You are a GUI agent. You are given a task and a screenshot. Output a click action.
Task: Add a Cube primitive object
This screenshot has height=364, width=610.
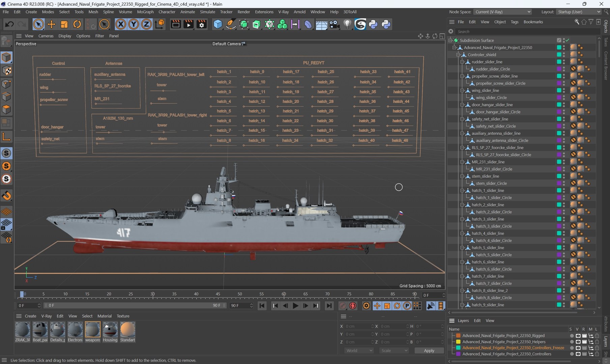point(218,24)
